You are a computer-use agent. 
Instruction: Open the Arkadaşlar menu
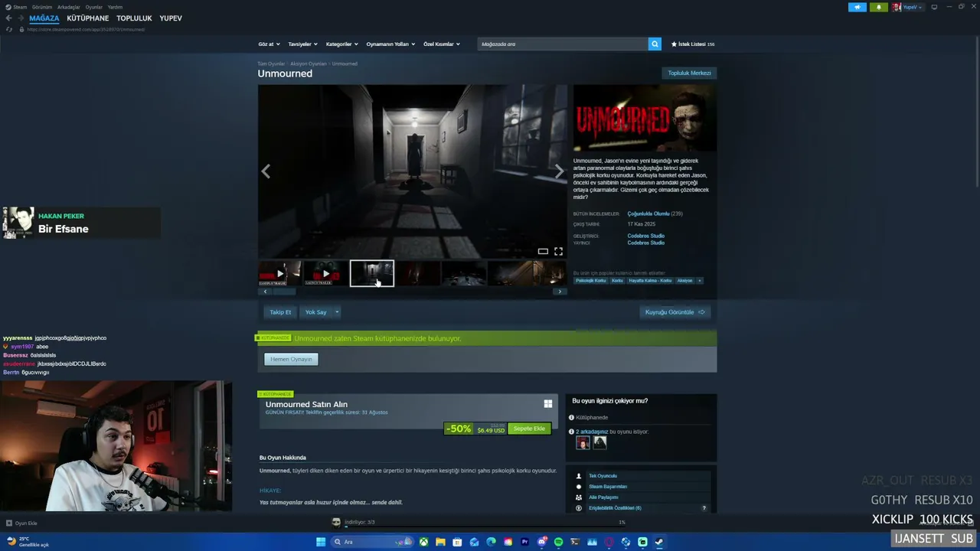point(69,7)
